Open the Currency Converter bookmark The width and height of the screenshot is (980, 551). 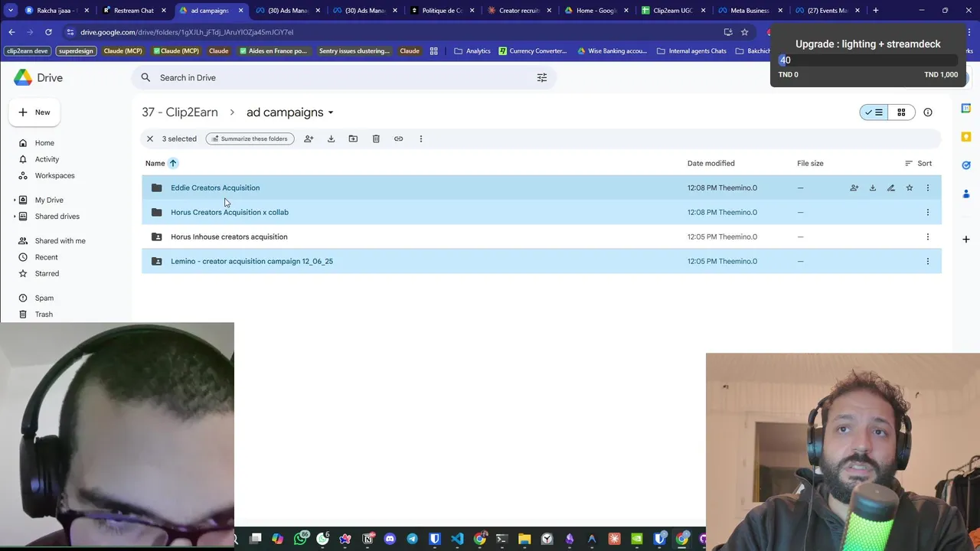coord(533,51)
